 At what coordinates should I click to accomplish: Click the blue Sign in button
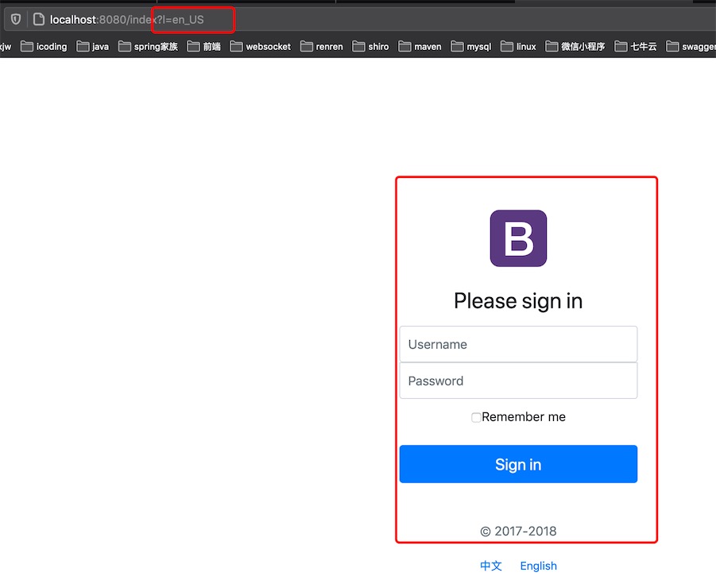point(518,464)
